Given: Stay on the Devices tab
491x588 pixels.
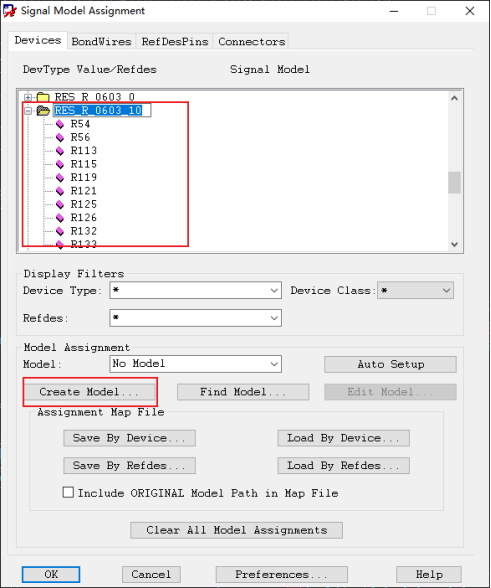Looking at the screenshot, I should (x=38, y=40).
